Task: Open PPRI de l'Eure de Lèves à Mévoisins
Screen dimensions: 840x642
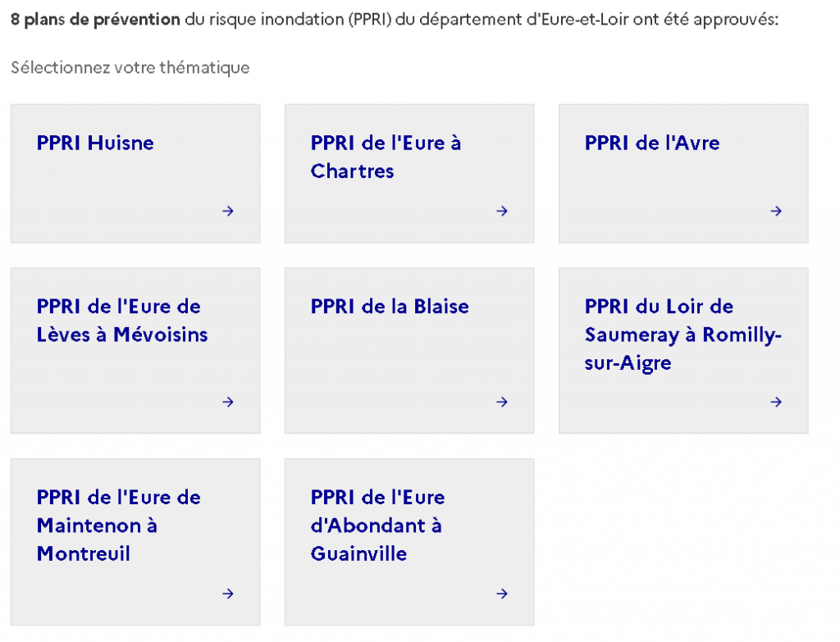Action: pyautogui.click(x=122, y=321)
